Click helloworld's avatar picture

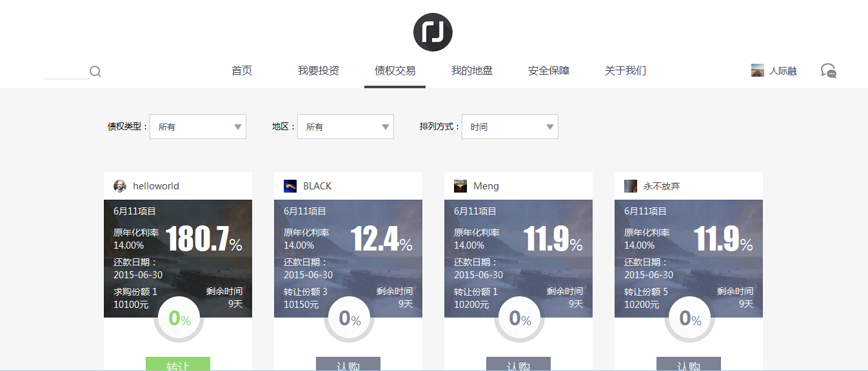[120, 186]
